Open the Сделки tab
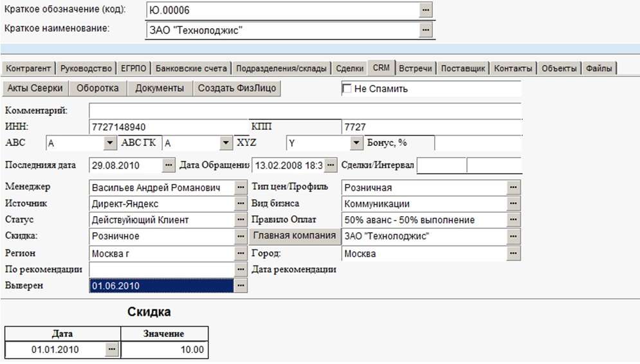 coord(350,68)
